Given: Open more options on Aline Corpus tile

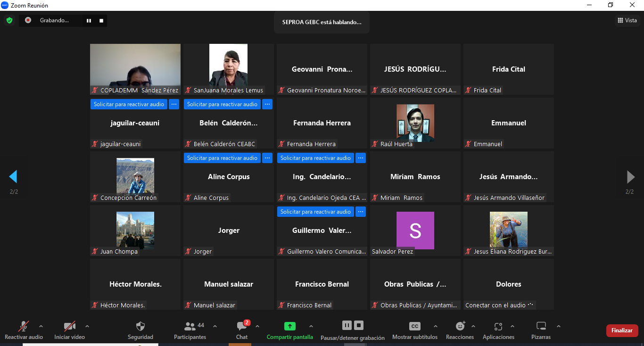Looking at the screenshot, I should 267,158.
